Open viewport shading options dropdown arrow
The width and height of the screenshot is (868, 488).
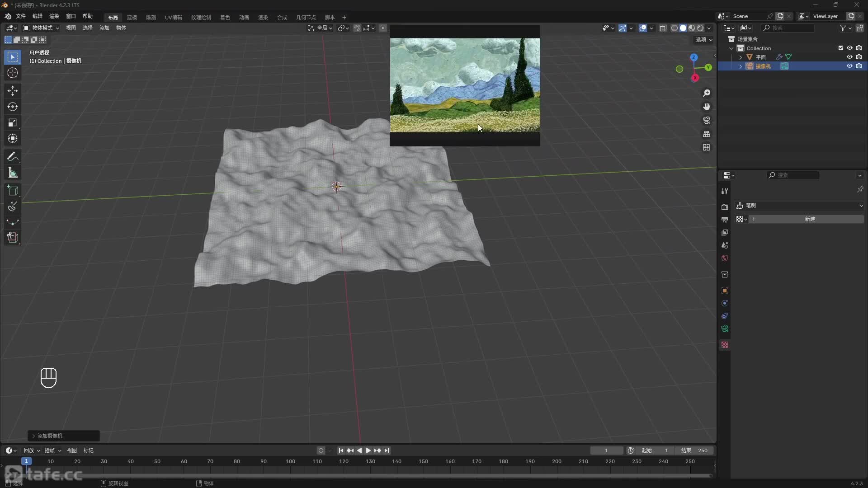click(709, 28)
